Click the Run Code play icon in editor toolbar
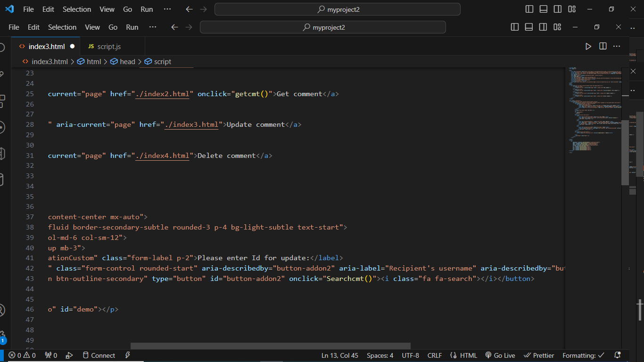Image resolution: width=644 pixels, height=362 pixels. (x=588, y=46)
